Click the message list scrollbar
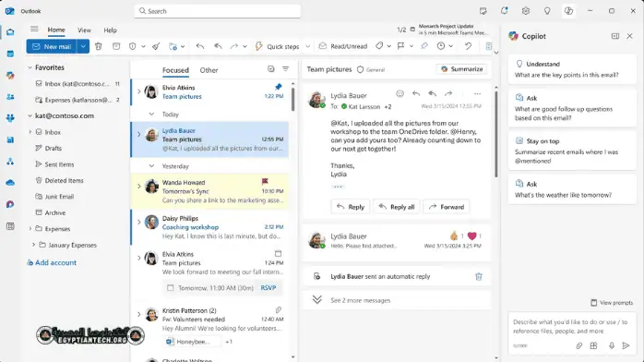The height and width of the screenshot is (362, 644). point(292,99)
